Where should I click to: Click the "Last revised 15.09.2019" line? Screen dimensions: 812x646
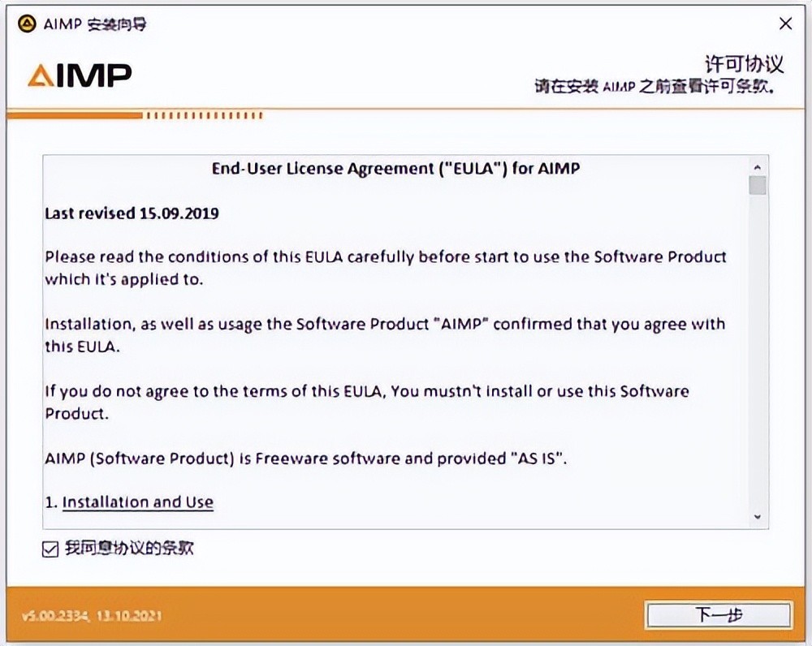pos(132,213)
